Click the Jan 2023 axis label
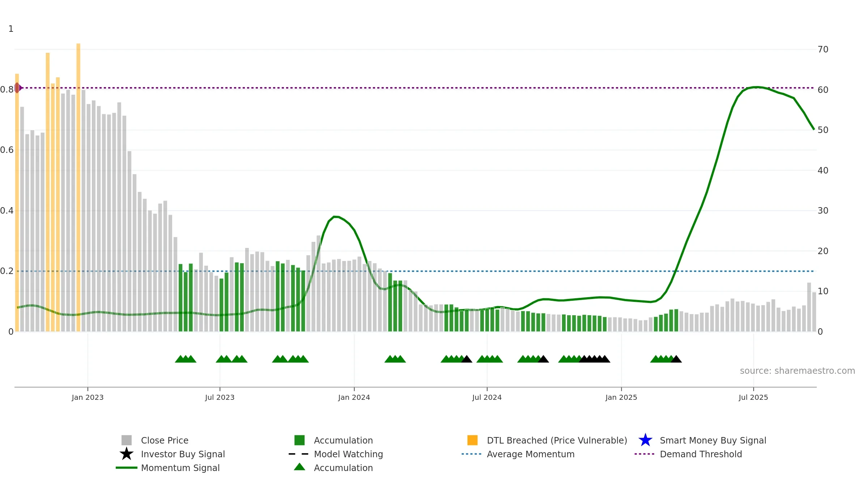 coord(88,397)
